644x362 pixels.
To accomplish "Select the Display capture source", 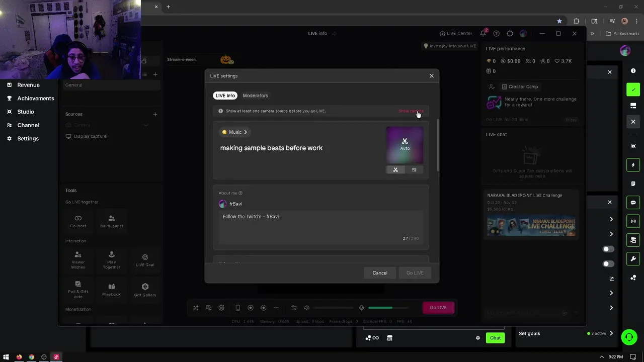I will [87, 136].
